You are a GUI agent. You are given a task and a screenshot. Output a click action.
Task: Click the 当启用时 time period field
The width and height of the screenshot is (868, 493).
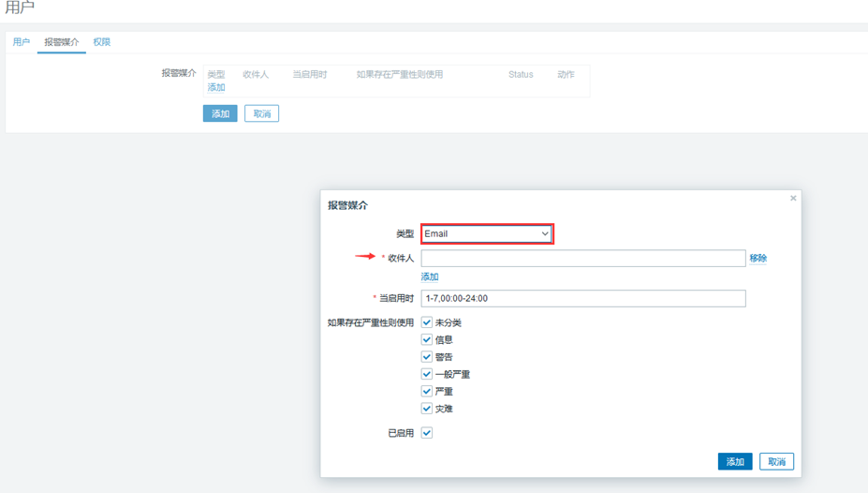point(583,298)
